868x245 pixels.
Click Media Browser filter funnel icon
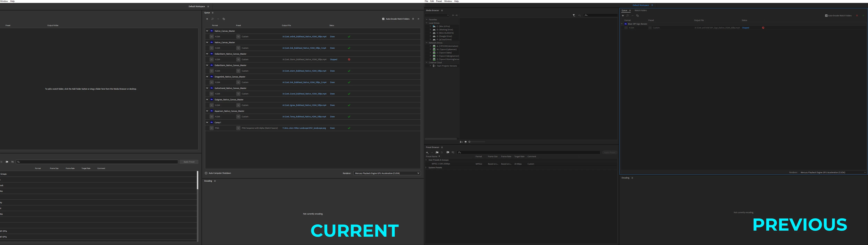(x=574, y=15)
